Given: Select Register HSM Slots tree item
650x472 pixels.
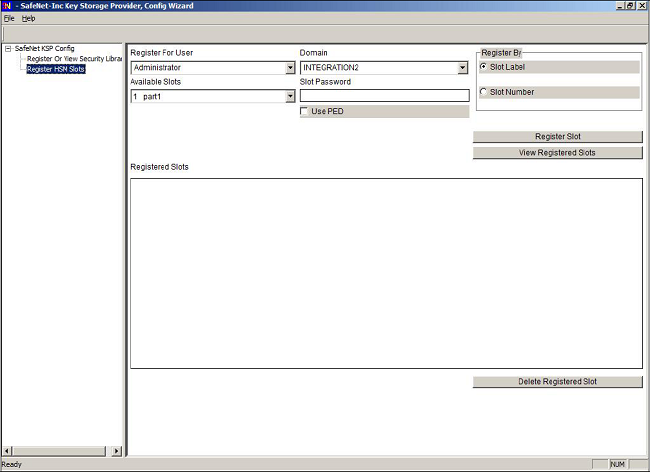Looking at the screenshot, I should click(x=56, y=69).
